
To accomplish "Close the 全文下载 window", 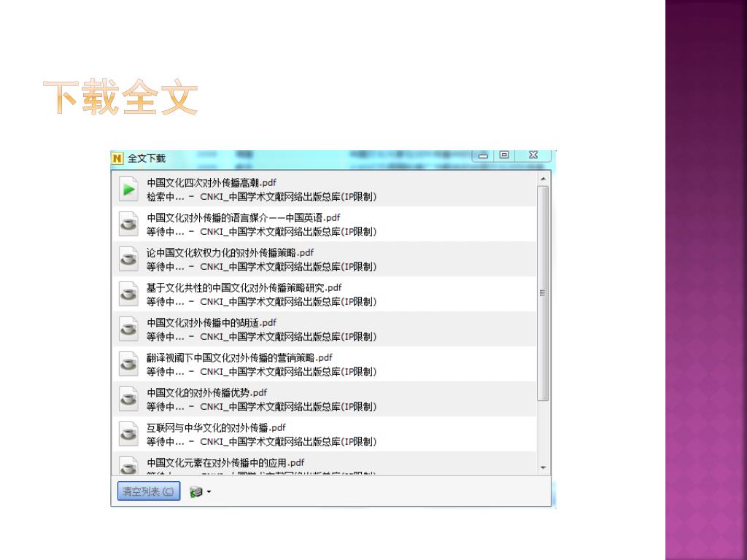I will coord(533,155).
